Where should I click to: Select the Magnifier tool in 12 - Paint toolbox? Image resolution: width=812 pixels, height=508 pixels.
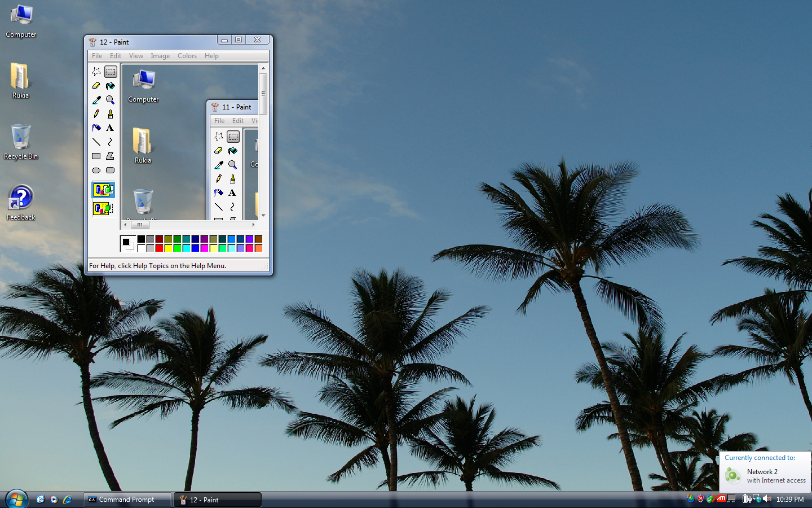111,100
